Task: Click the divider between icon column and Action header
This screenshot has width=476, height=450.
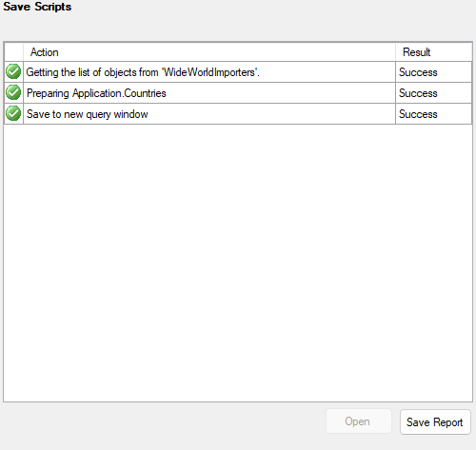Action: (23, 52)
